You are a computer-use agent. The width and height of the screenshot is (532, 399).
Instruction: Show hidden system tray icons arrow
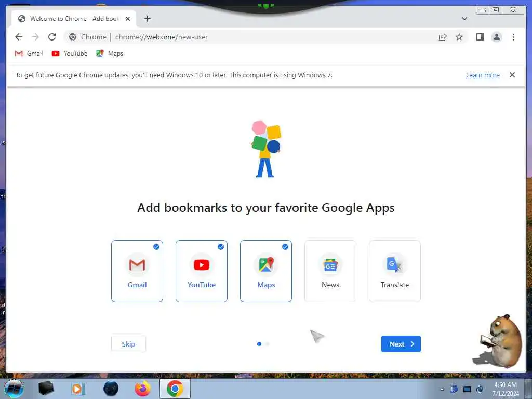coord(442,389)
